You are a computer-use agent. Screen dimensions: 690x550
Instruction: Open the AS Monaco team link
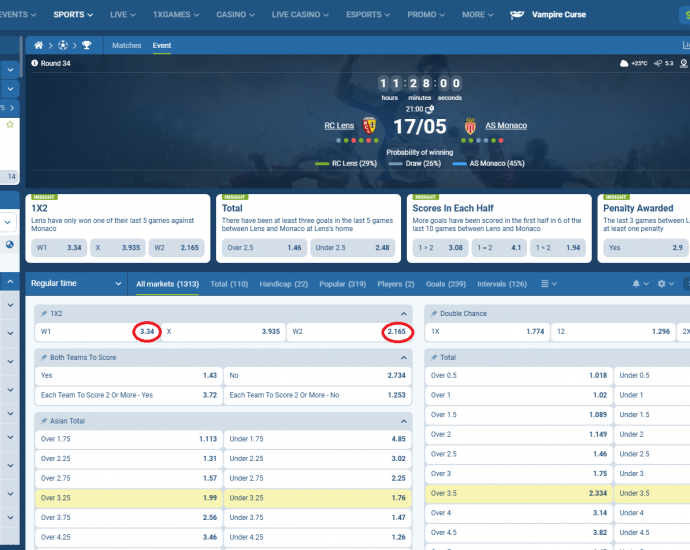pos(506,125)
